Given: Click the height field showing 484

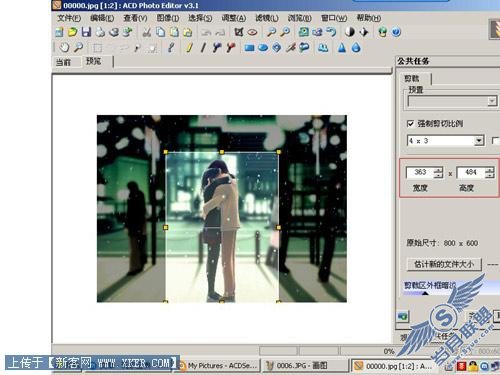Looking at the screenshot, I should 471,172.
